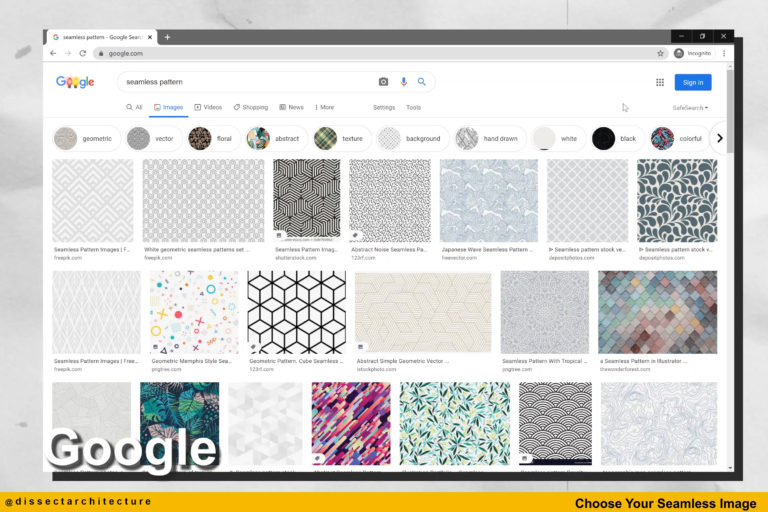Click the camera search-by-image icon
Image resolution: width=768 pixels, height=512 pixels.
click(x=383, y=82)
